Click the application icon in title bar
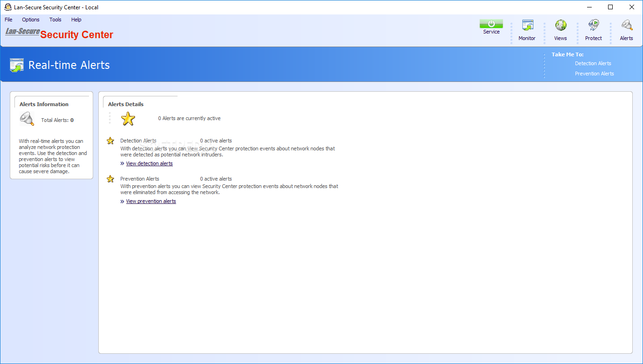Screen dimensions: 643x364 7,7
